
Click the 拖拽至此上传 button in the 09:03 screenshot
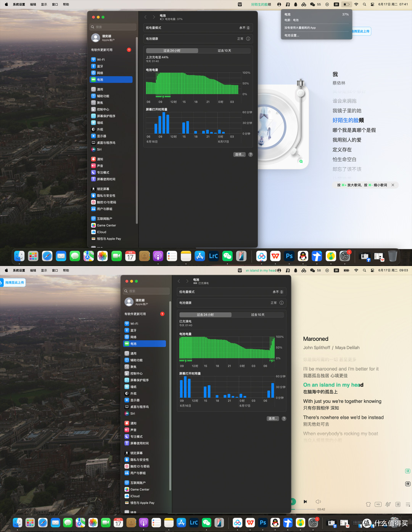(x=13, y=282)
